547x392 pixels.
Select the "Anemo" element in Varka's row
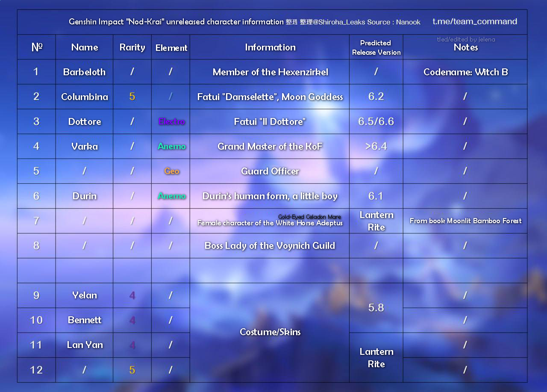pyautogui.click(x=171, y=146)
